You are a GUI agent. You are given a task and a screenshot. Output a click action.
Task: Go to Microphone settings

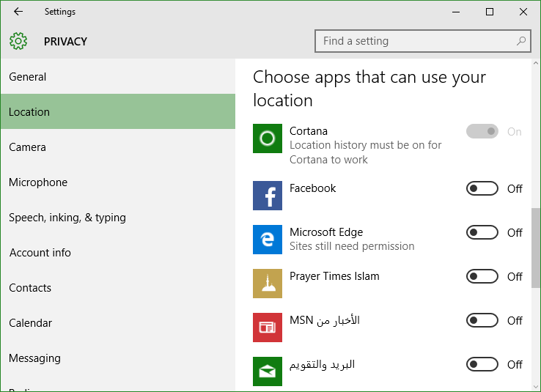click(117, 182)
